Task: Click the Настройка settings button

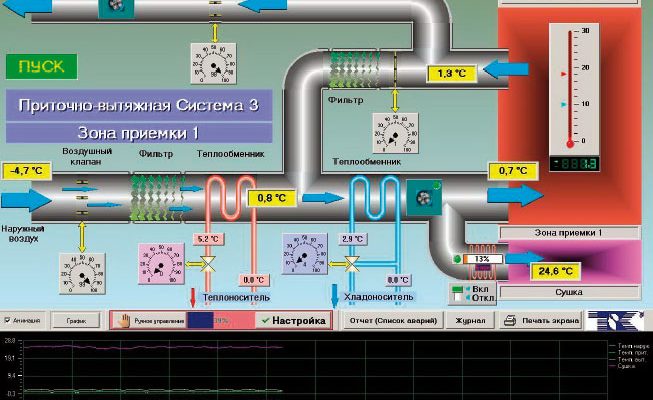Action: (x=292, y=321)
